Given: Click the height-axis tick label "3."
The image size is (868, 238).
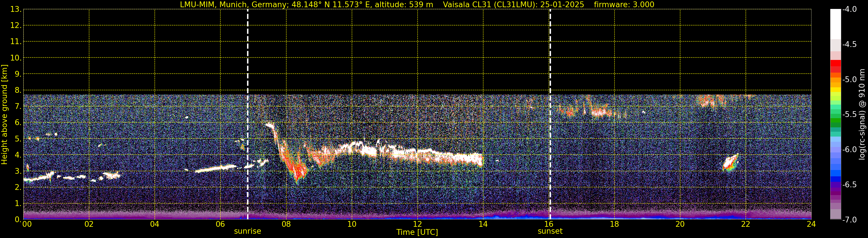Looking at the screenshot, I should [x=18, y=171].
